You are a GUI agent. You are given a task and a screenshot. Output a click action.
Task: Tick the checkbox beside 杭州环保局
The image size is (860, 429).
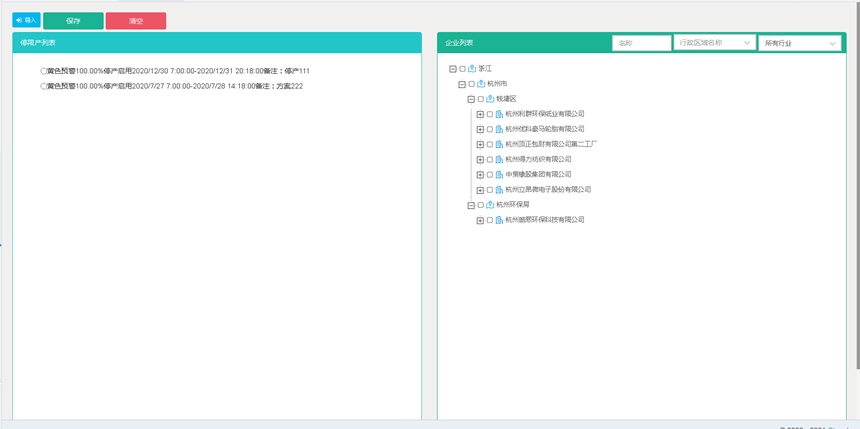481,205
